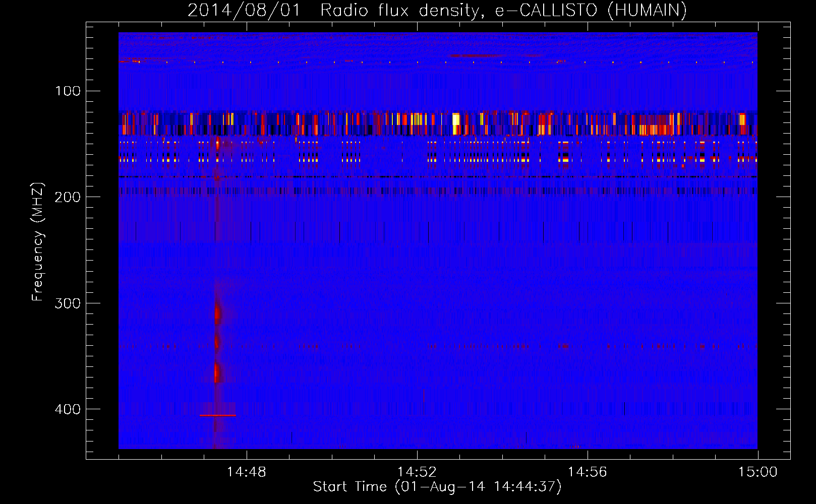The width and height of the screenshot is (816, 504).
Task: Click the 14:52 time tick label
Action: click(417, 472)
